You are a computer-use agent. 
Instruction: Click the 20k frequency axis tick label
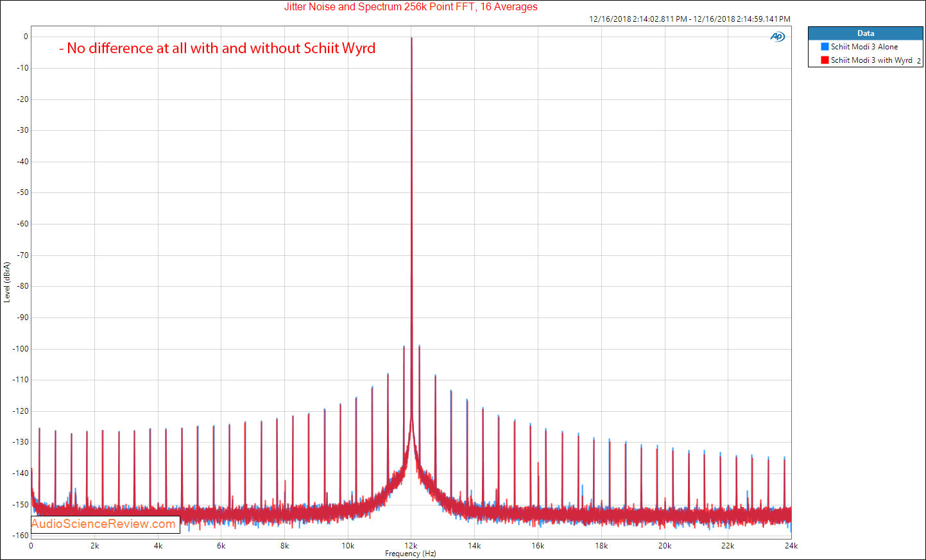tap(664, 546)
